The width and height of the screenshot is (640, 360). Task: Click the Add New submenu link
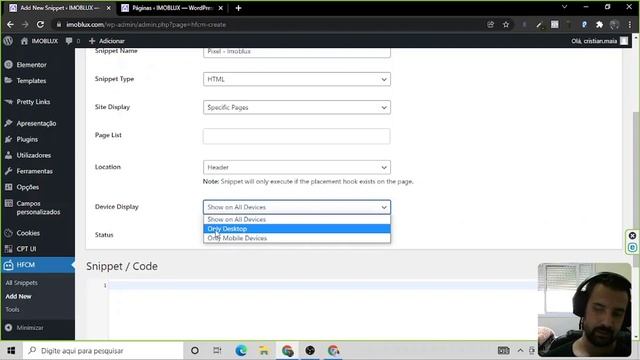[x=18, y=296]
